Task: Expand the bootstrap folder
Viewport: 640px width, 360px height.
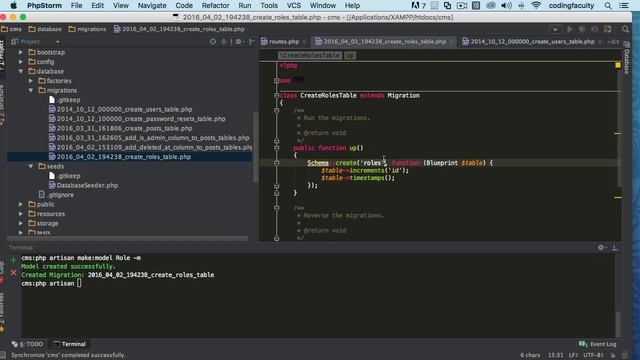Action: pyautogui.click(x=21, y=52)
